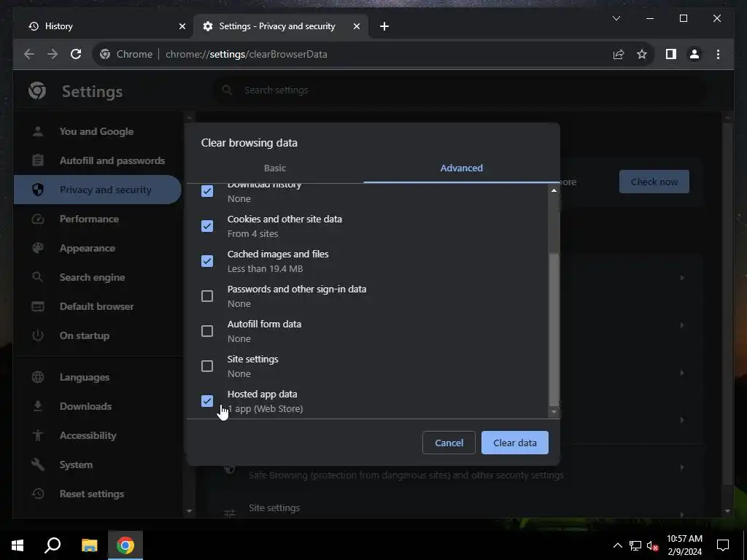Click the Cancel button
This screenshot has width=747, height=560.
click(x=449, y=443)
